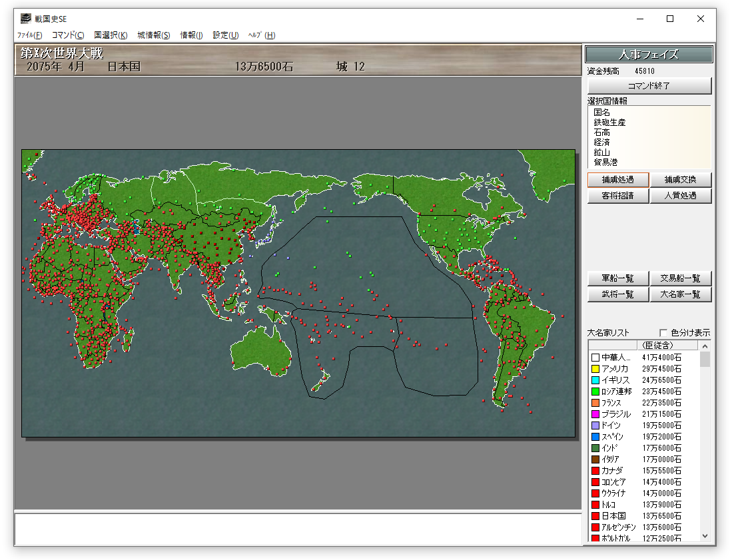Select 日本国 in the daimyo list
Screen dimensions: 730x560
613,516
